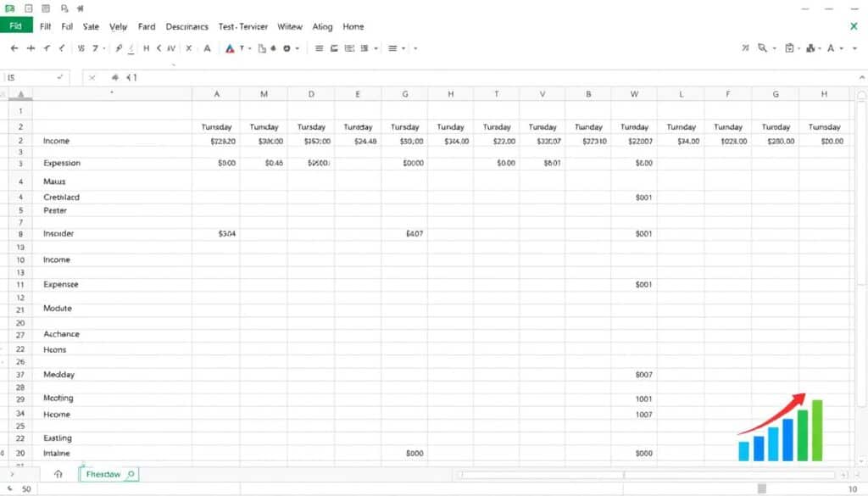This screenshot has height=496, width=868.
Task: Click the page copy icon in toolbar
Action: coord(262,48)
